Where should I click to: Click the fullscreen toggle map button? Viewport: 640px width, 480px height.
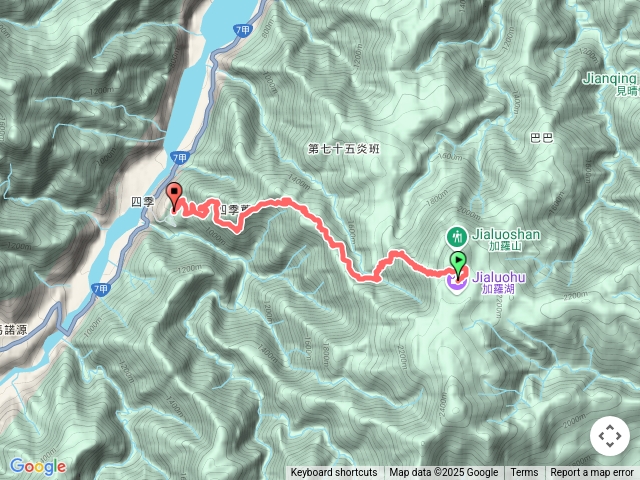pyautogui.click(x=610, y=436)
